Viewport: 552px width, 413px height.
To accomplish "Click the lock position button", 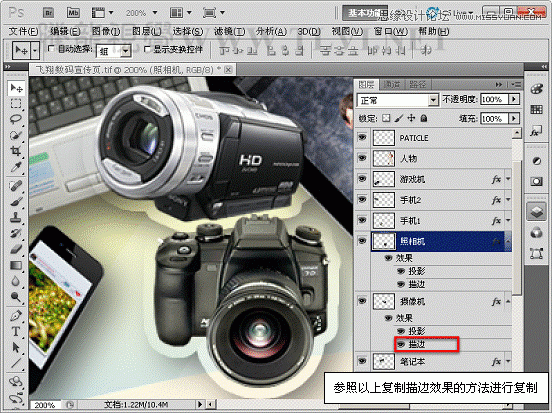I will pyautogui.click(x=411, y=118).
